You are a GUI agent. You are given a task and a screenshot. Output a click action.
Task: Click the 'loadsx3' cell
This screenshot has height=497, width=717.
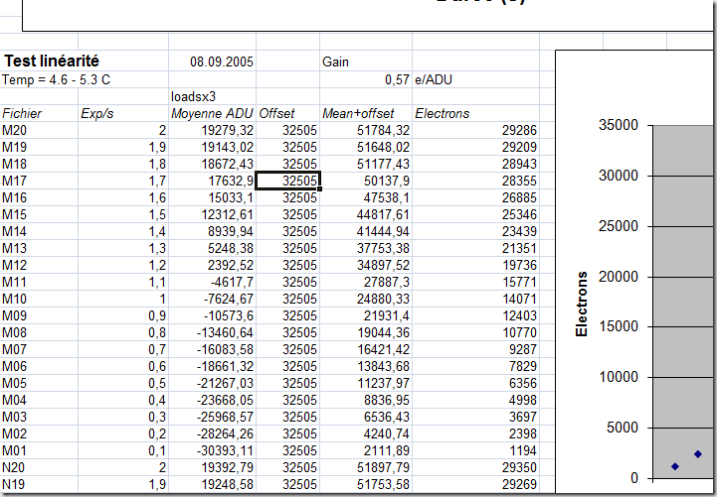(x=195, y=96)
